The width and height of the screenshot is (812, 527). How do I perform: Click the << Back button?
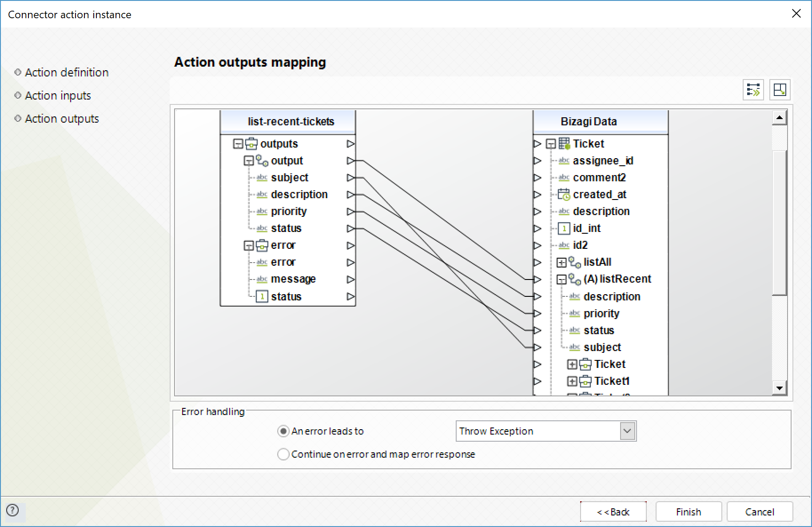tap(613, 512)
